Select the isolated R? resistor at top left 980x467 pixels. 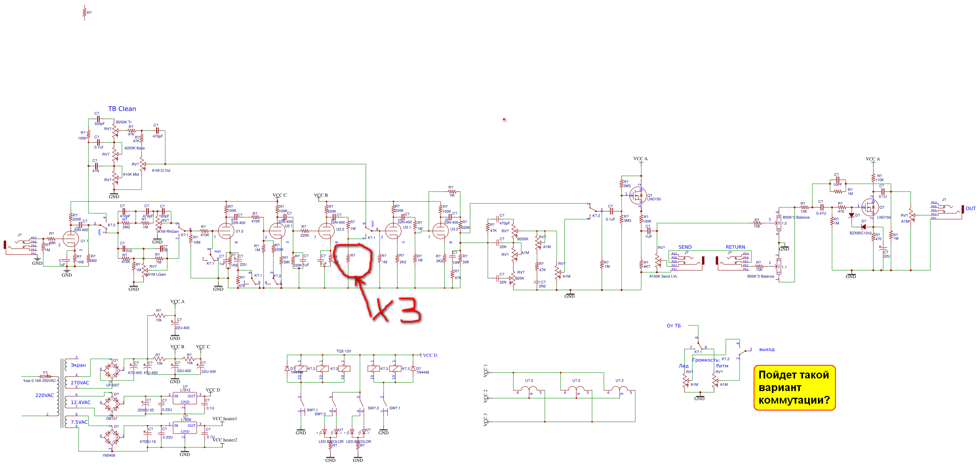click(x=84, y=13)
